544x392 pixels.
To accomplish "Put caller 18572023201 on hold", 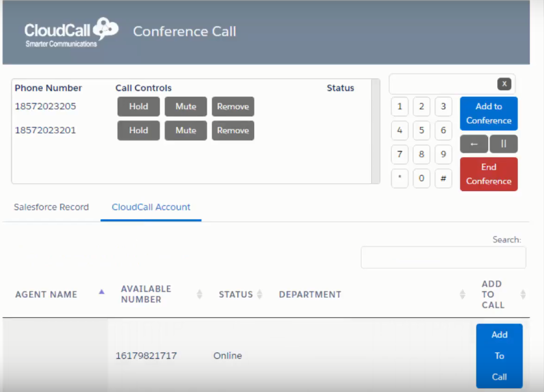I will tap(138, 130).
